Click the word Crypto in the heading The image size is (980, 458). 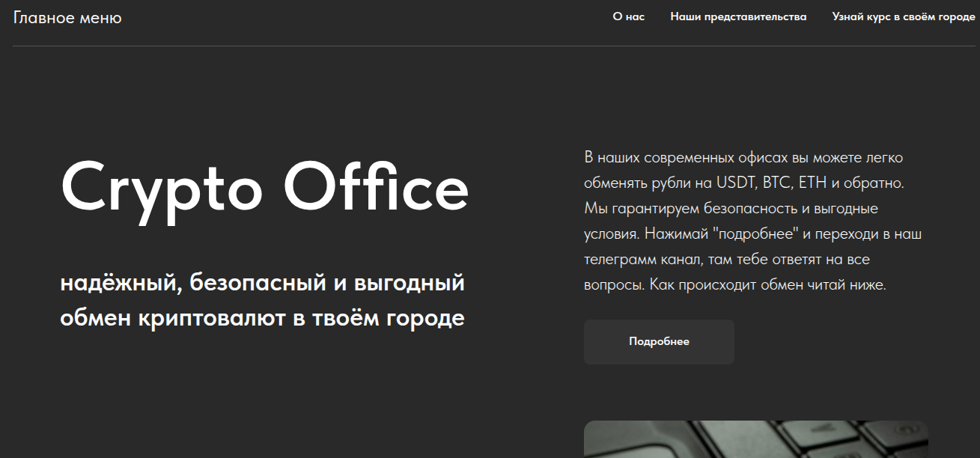point(161,188)
